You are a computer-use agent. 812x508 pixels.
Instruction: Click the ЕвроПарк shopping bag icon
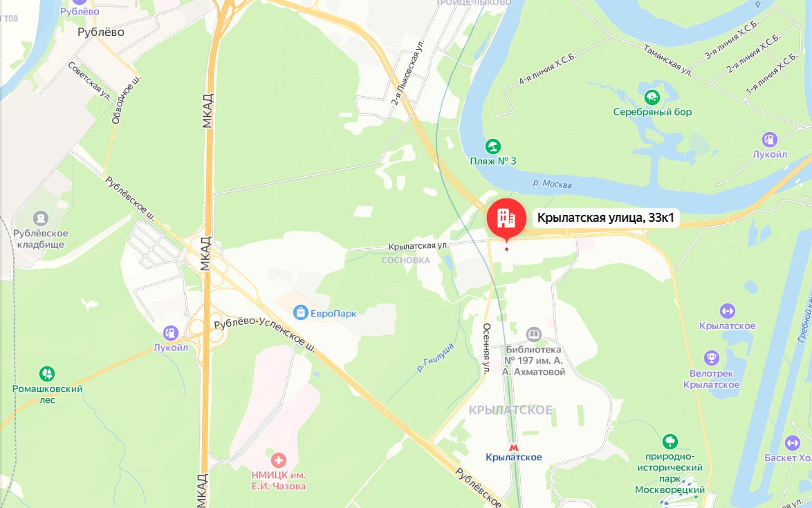click(300, 312)
